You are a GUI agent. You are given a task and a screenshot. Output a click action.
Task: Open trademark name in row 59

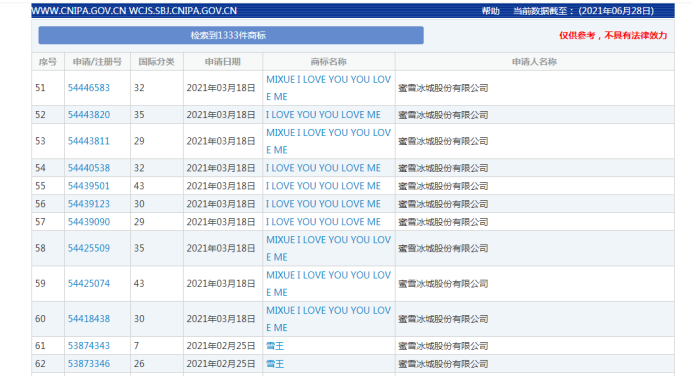[328, 284]
